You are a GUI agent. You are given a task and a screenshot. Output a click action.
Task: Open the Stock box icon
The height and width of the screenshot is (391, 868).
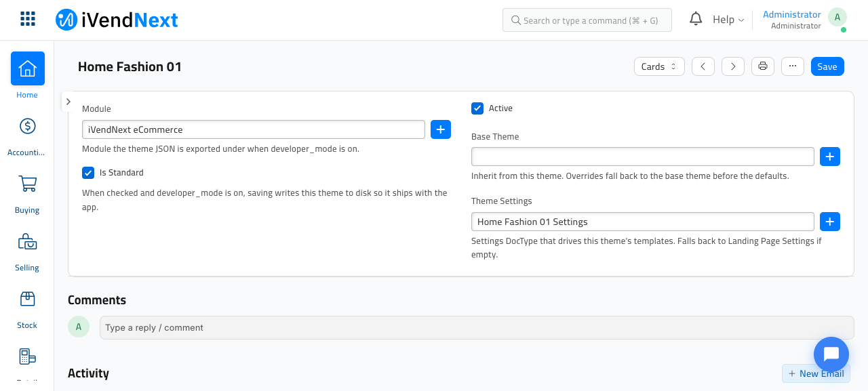[28, 299]
